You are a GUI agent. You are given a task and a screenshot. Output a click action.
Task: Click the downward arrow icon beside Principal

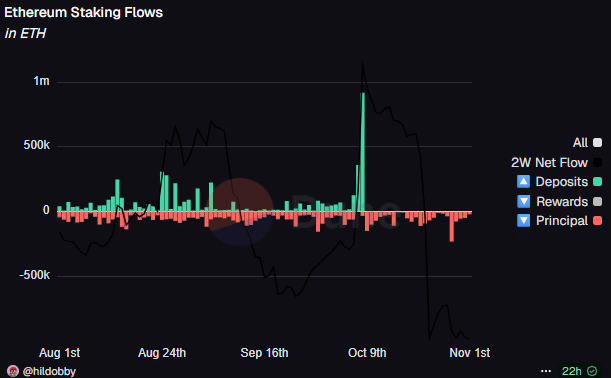click(x=523, y=221)
